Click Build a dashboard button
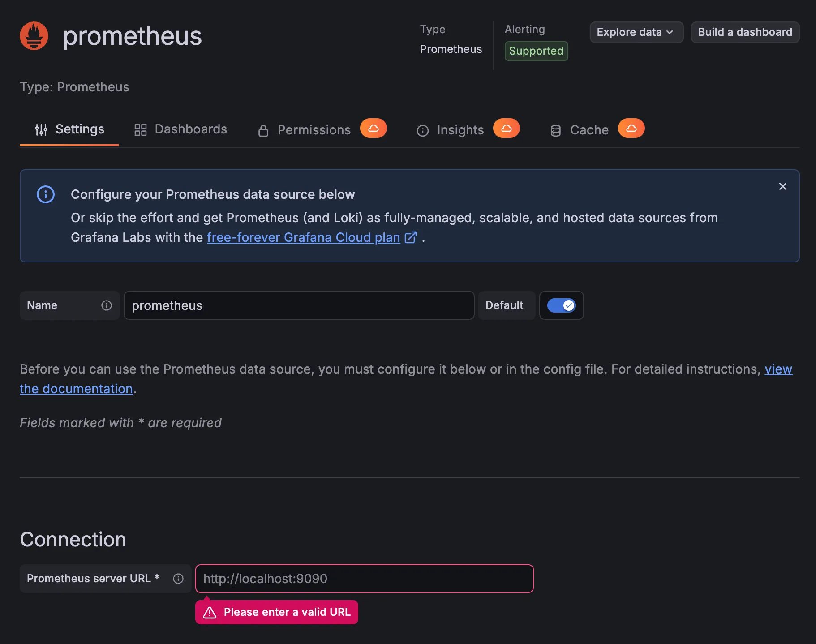This screenshot has height=644, width=816. coord(745,32)
